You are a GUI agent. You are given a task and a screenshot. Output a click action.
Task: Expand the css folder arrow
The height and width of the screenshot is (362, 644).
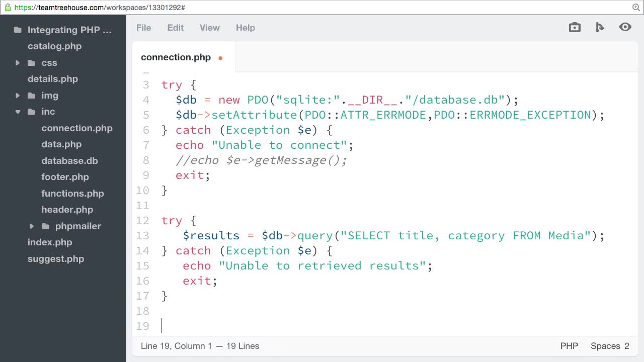pyautogui.click(x=18, y=63)
